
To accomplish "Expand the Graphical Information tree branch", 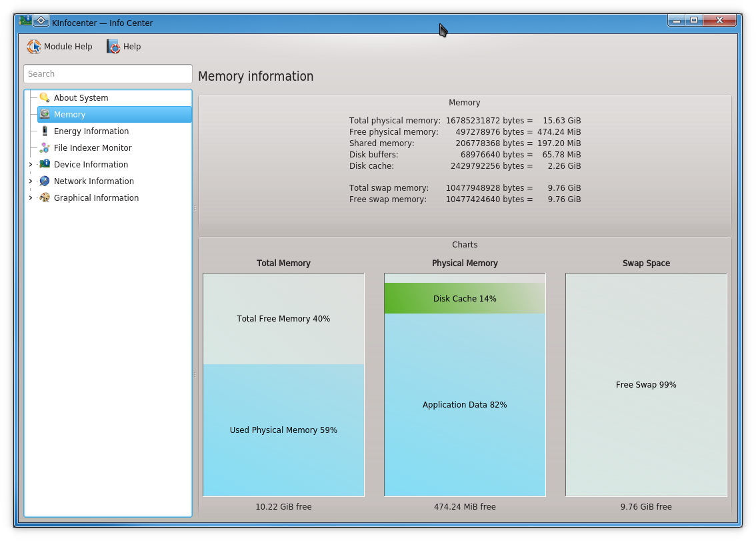I will [x=31, y=198].
